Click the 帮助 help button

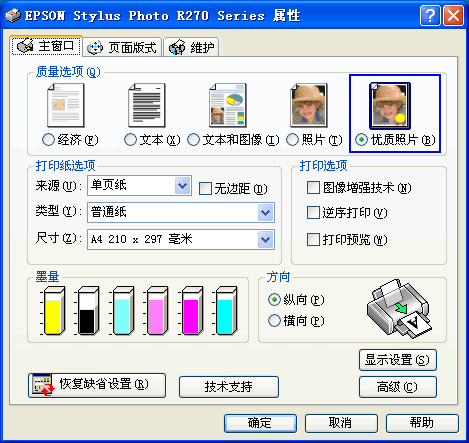(x=422, y=423)
